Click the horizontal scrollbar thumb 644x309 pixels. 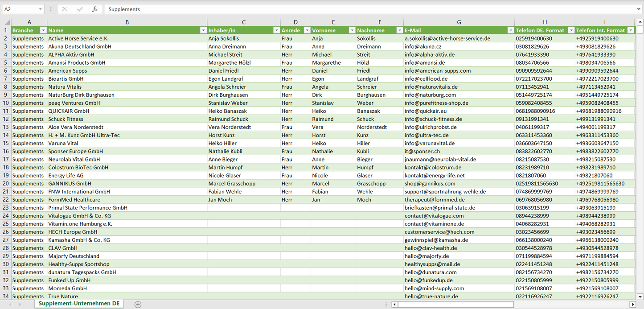[x=455, y=304]
